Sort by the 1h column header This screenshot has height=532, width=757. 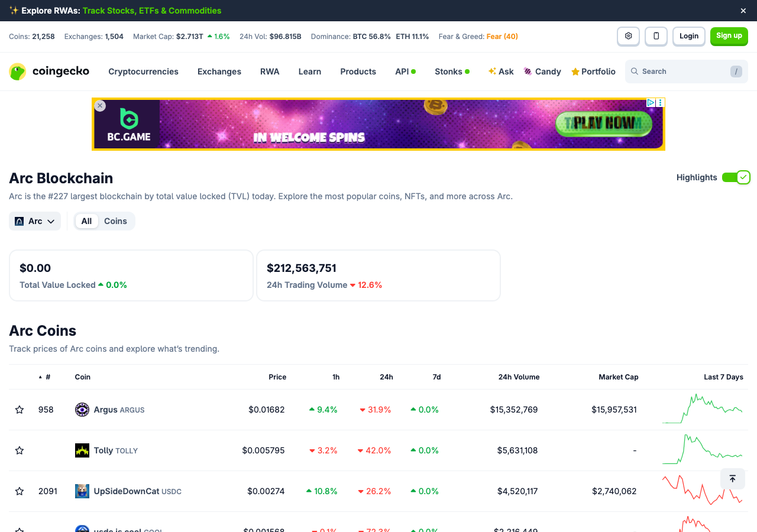click(336, 377)
